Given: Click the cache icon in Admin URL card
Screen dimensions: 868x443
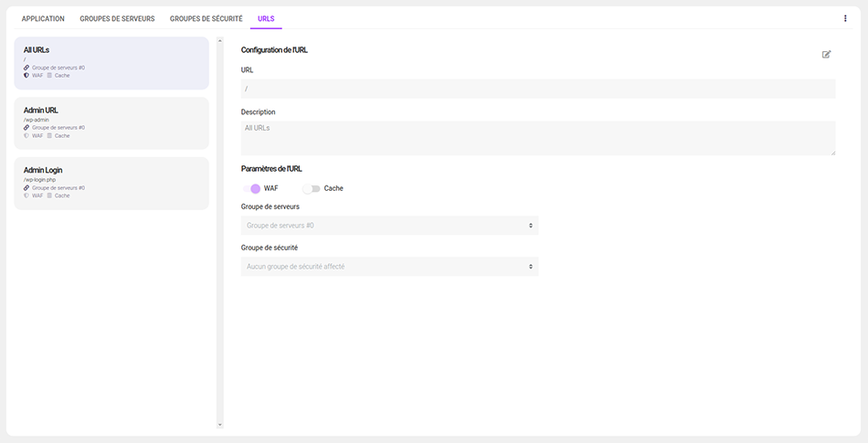Looking at the screenshot, I should [49, 135].
